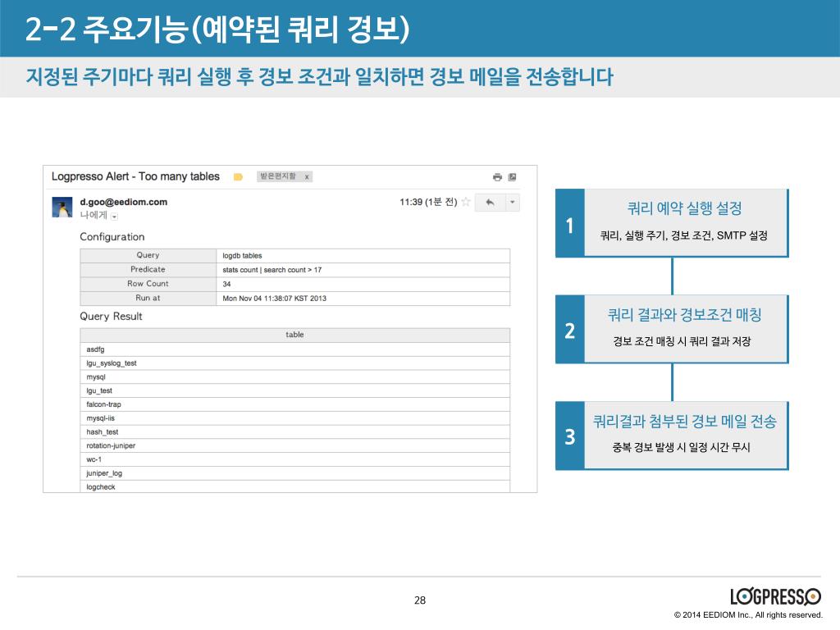The width and height of the screenshot is (840, 630).
Task: Click the juniper_log row
Action: pos(294,473)
